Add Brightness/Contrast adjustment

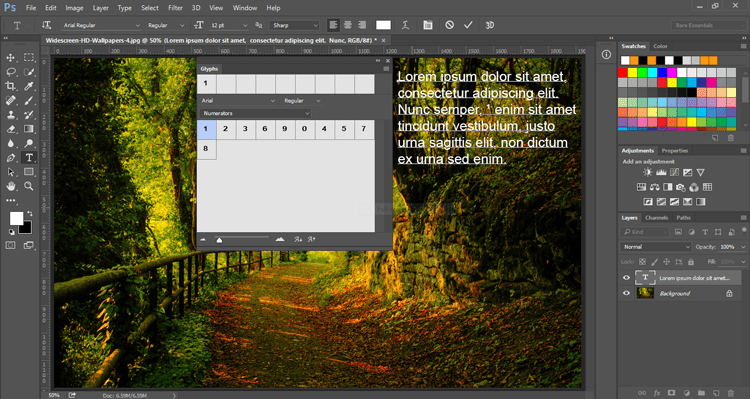click(x=648, y=173)
